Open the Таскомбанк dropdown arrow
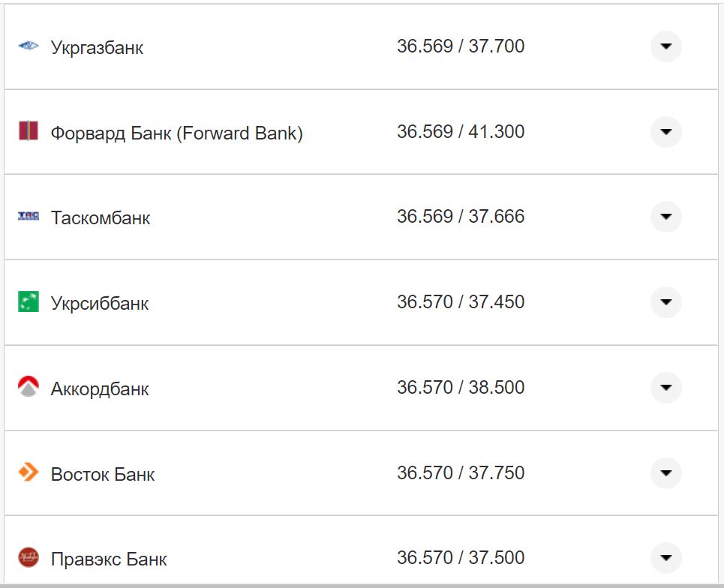 (x=665, y=217)
